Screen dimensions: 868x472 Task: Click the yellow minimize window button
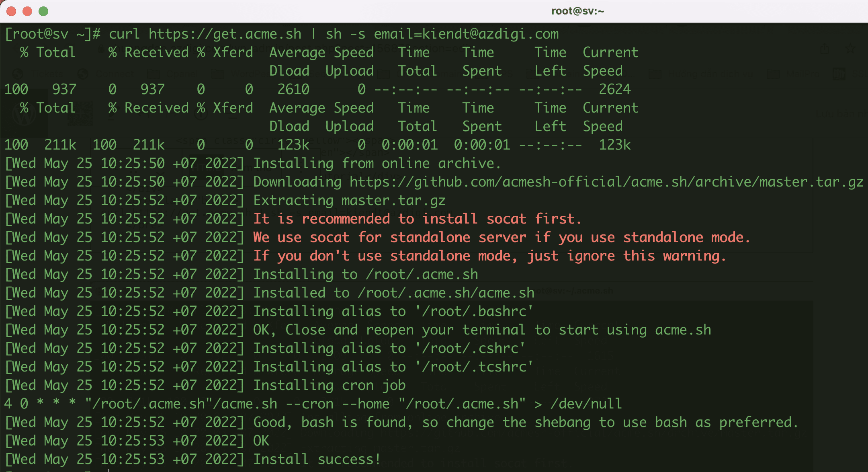[x=27, y=11]
